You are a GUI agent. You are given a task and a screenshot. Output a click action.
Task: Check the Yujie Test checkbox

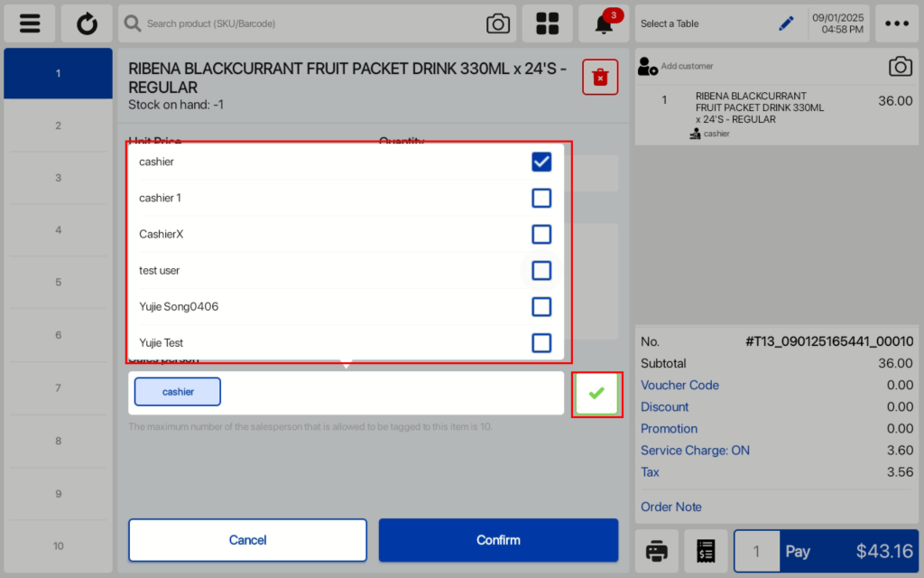[541, 343]
